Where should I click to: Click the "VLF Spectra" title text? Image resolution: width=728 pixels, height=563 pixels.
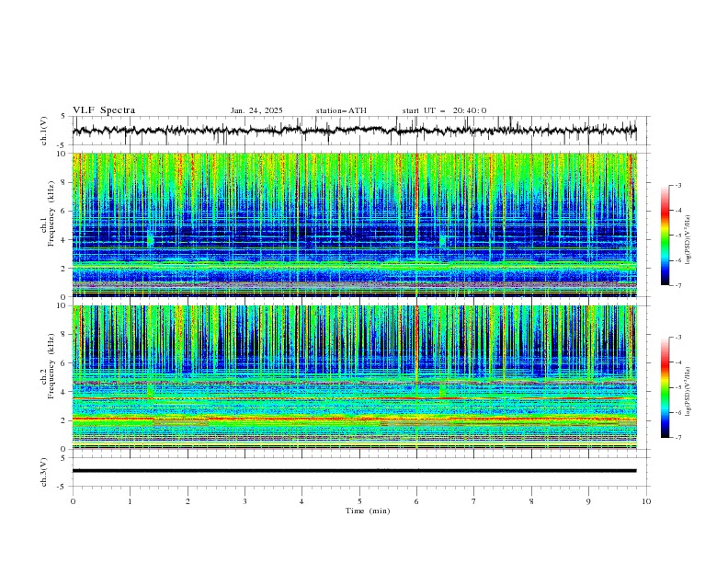point(104,110)
